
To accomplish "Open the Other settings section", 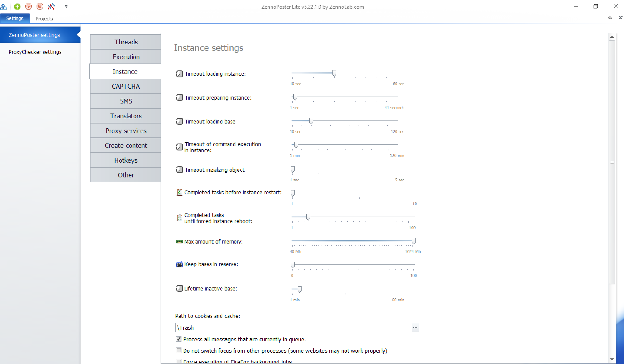I will click(x=126, y=175).
